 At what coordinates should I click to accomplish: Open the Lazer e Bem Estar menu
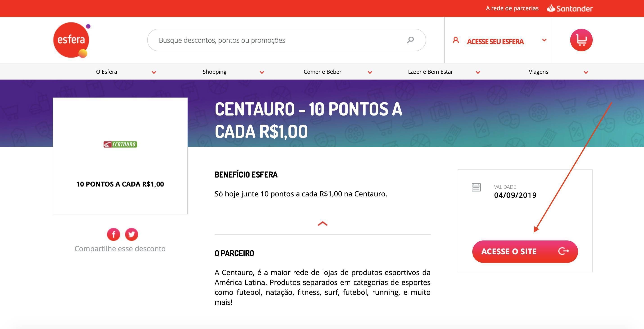click(430, 72)
